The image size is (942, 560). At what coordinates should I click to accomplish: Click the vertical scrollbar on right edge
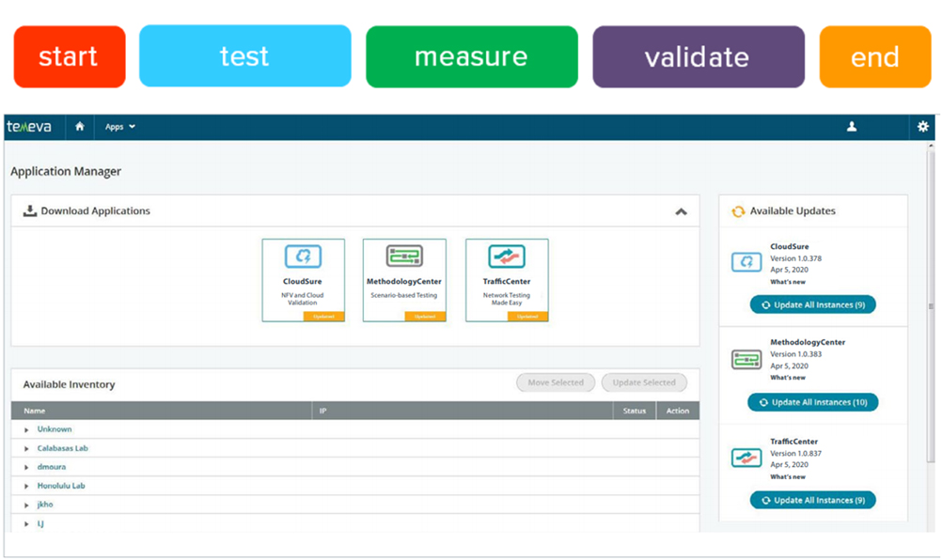click(x=931, y=305)
